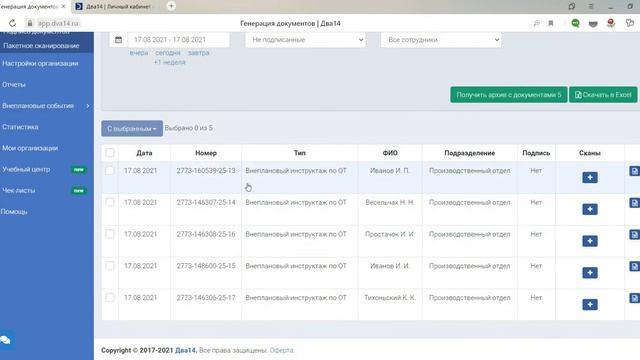Click 'Скачать в Excel' button
Image resolution: width=640 pixels, height=360 pixels.
603,95
